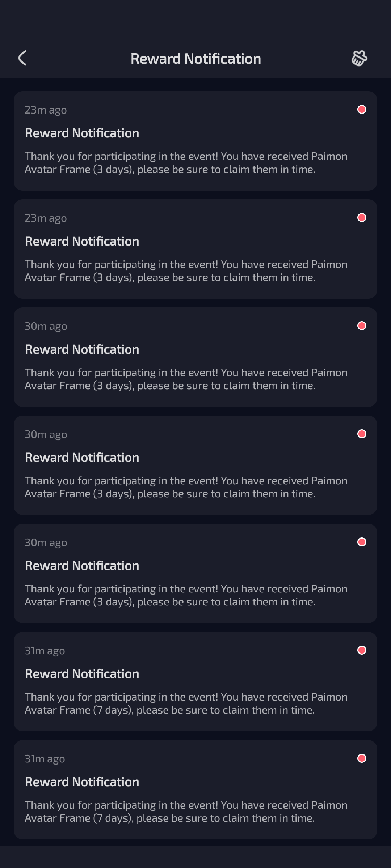Clear notifications with the broom icon
The width and height of the screenshot is (391, 868).
coord(360,58)
